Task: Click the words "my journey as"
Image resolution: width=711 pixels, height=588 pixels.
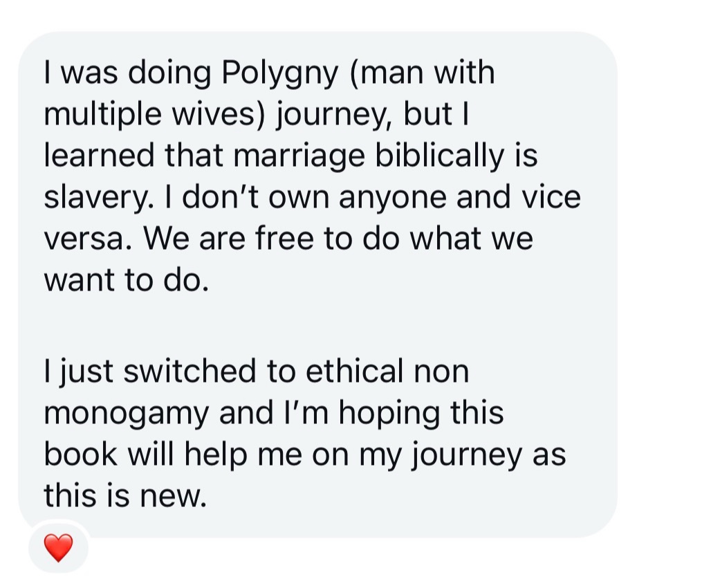Action: pos(463,454)
